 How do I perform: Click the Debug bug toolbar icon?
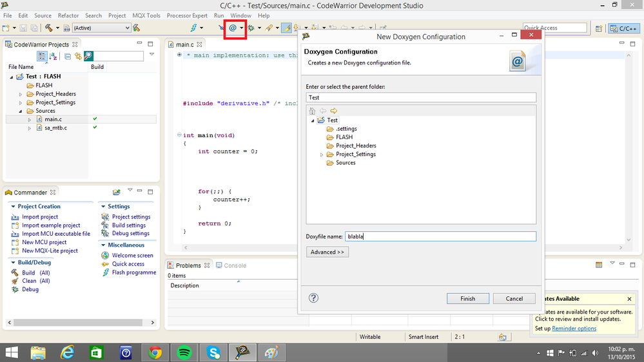tap(251, 28)
